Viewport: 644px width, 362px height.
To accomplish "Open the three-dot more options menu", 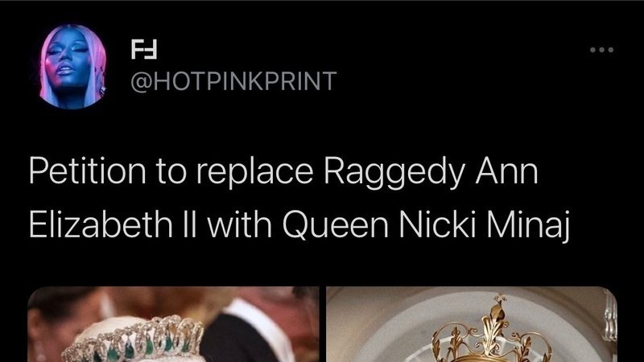I will tap(601, 50).
